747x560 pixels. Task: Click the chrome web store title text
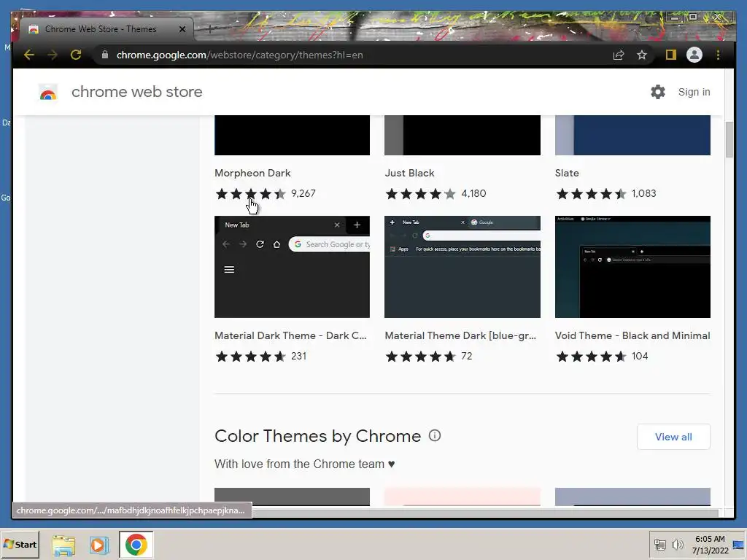point(136,92)
